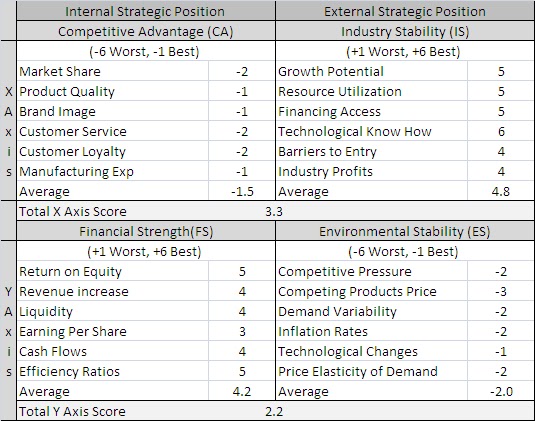Select the CA Average value -1.5
This screenshot has height=421, width=537.
click(x=242, y=191)
